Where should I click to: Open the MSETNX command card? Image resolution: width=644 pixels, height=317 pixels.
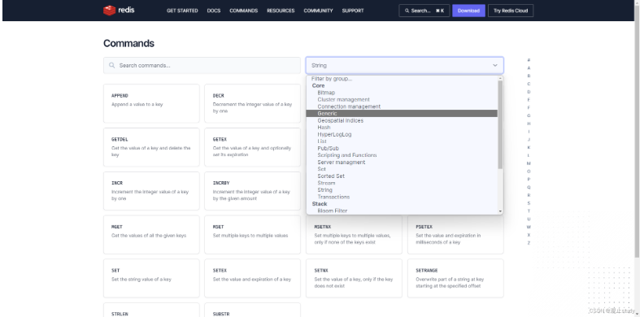[354, 234]
